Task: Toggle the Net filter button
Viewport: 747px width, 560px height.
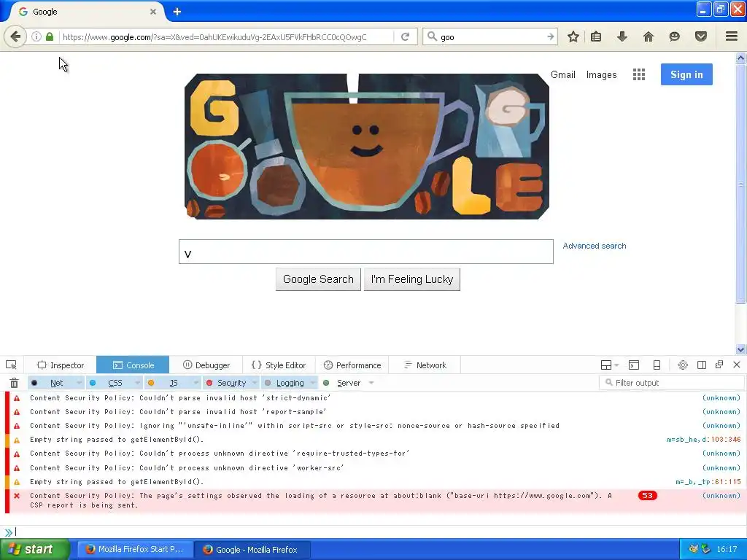Action: (51, 383)
